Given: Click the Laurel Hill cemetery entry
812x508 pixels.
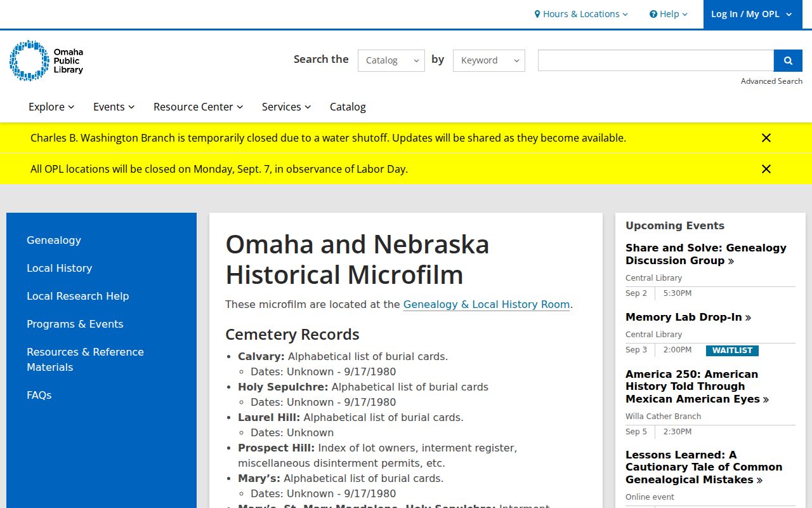Looking at the screenshot, I should pos(351,417).
